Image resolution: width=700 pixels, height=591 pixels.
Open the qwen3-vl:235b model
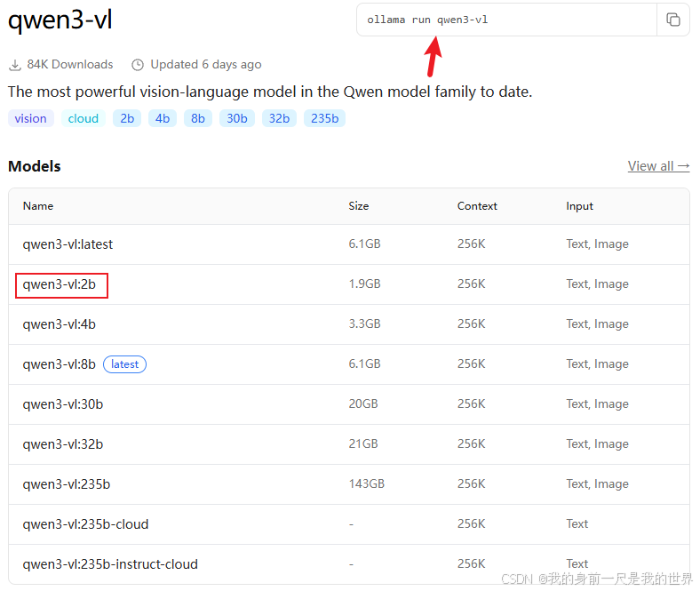[67, 484]
